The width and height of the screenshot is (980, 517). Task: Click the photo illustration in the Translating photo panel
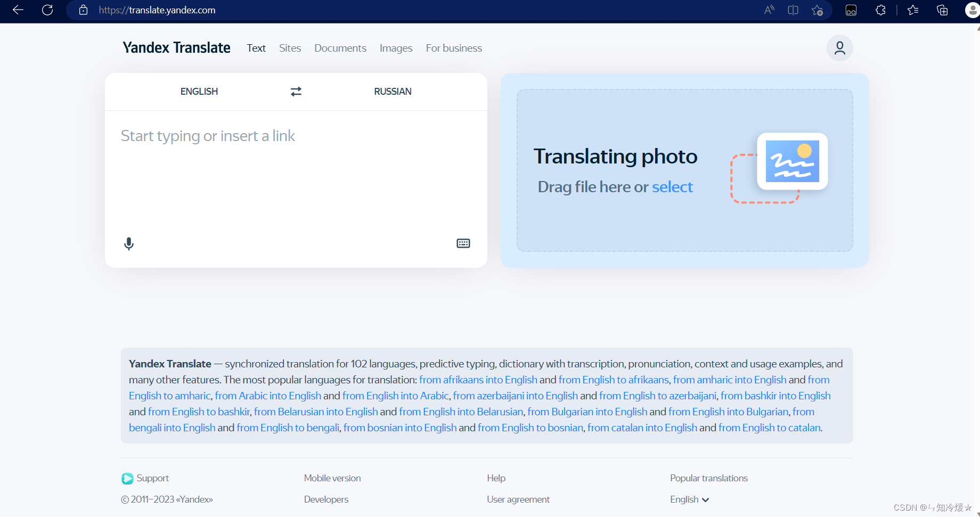(780, 168)
